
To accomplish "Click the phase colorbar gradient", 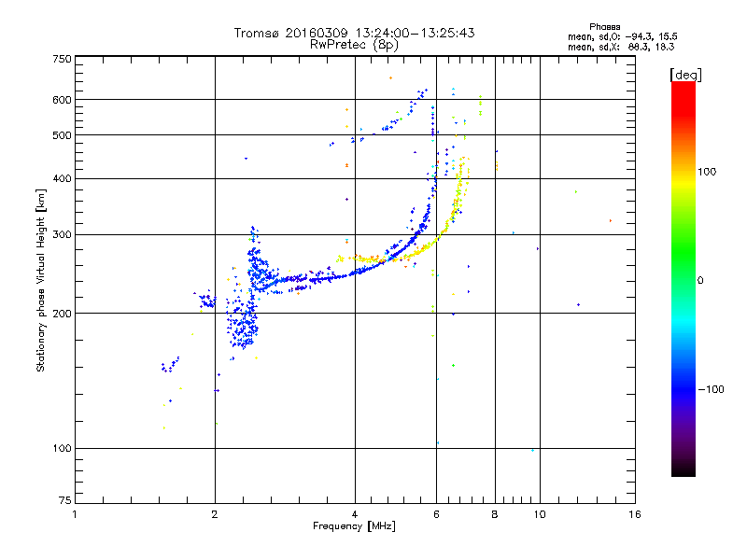I will [x=684, y=279].
